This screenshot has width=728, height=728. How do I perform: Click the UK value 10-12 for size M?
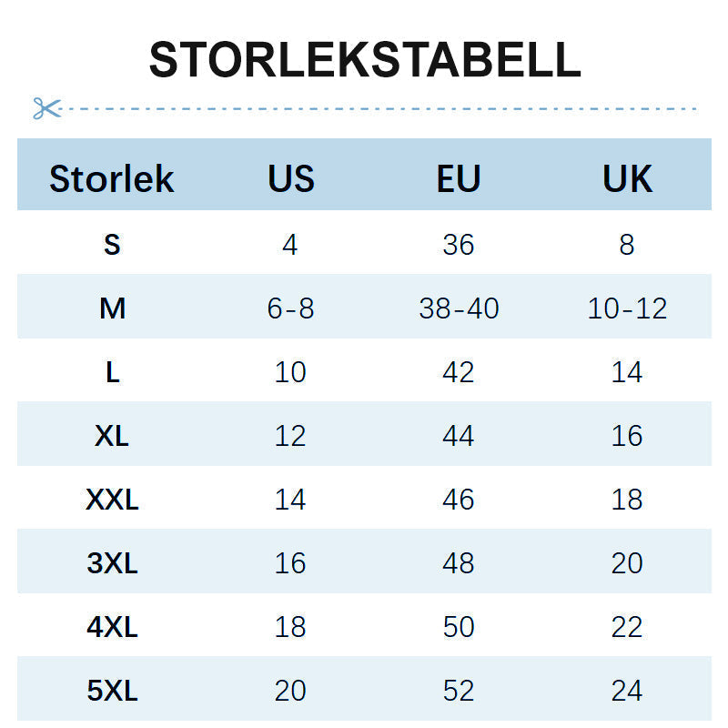627,308
